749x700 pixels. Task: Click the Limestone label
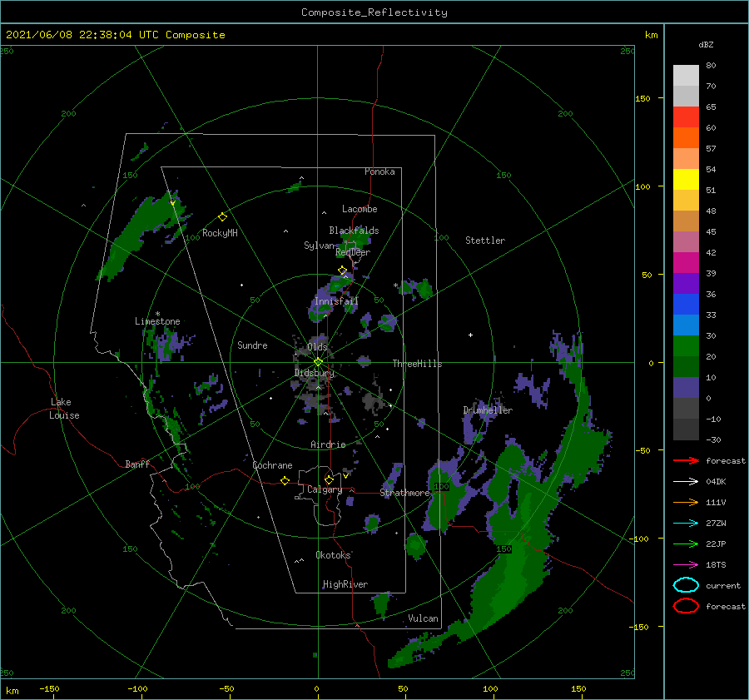157,321
